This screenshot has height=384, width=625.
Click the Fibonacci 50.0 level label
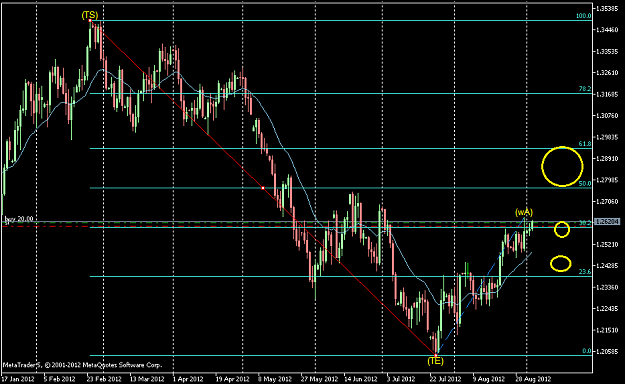pyautogui.click(x=585, y=183)
